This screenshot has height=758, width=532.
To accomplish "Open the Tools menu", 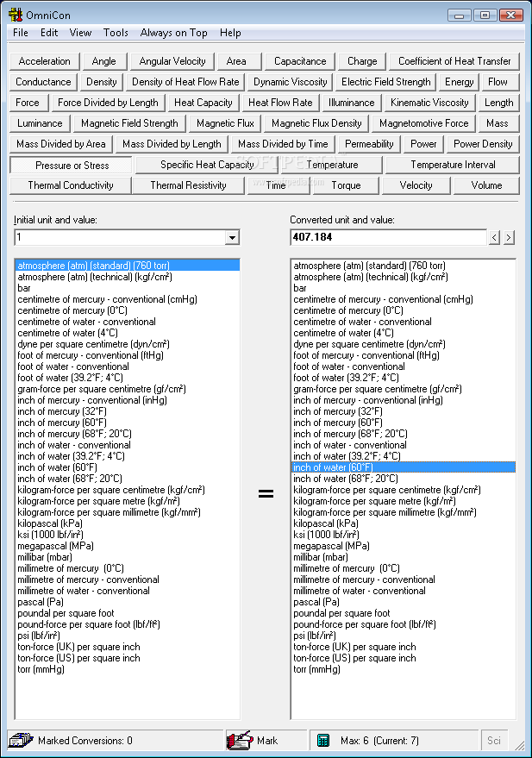I will pyautogui.click(x=116, y=33).
